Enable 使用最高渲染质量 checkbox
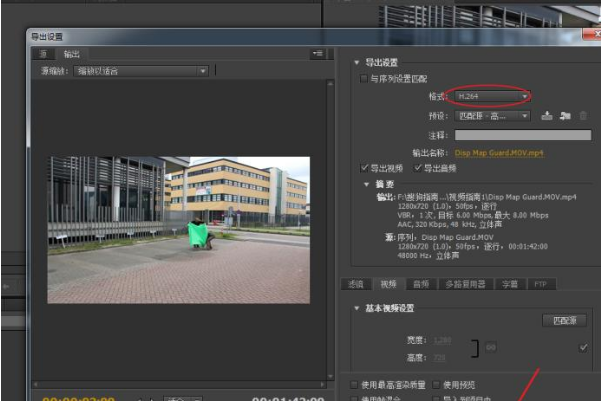Viewport: 602px width, 401px height. (x=354, y=384)
